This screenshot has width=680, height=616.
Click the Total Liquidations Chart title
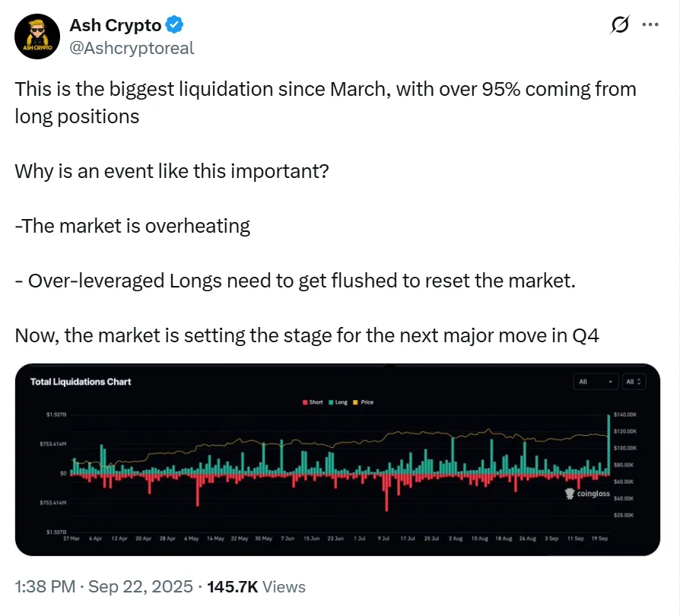[81, 382]
